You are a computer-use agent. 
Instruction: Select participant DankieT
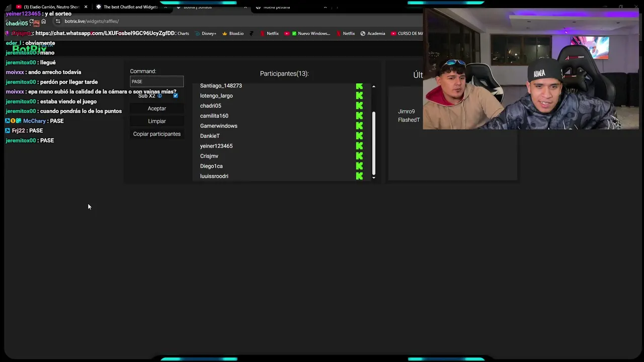pos(210,136)
